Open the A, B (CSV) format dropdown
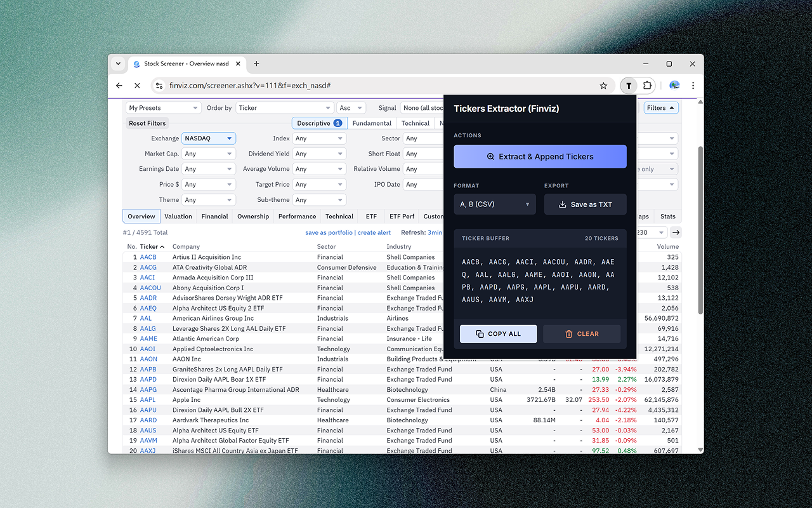This screenshot has width=812, height=508. pos(495,204)
